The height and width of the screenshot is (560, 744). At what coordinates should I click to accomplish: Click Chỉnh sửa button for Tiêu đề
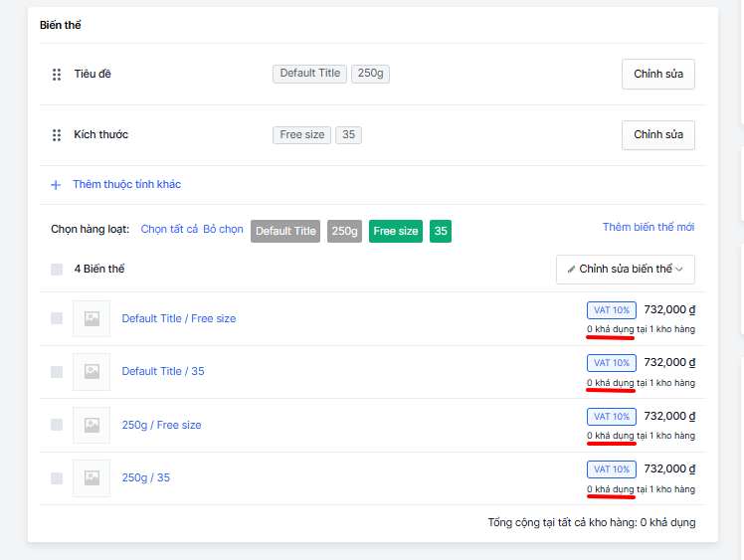tap(658, 74)
